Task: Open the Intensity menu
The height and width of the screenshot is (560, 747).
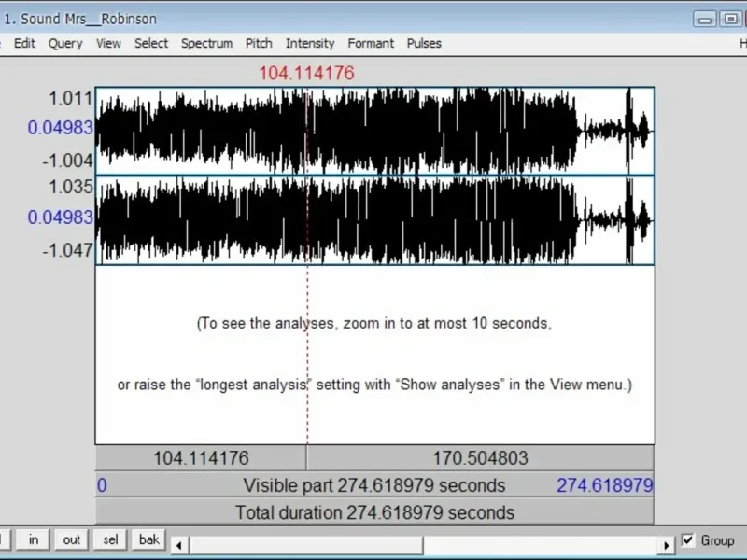Action: click(x=310, y=43)
